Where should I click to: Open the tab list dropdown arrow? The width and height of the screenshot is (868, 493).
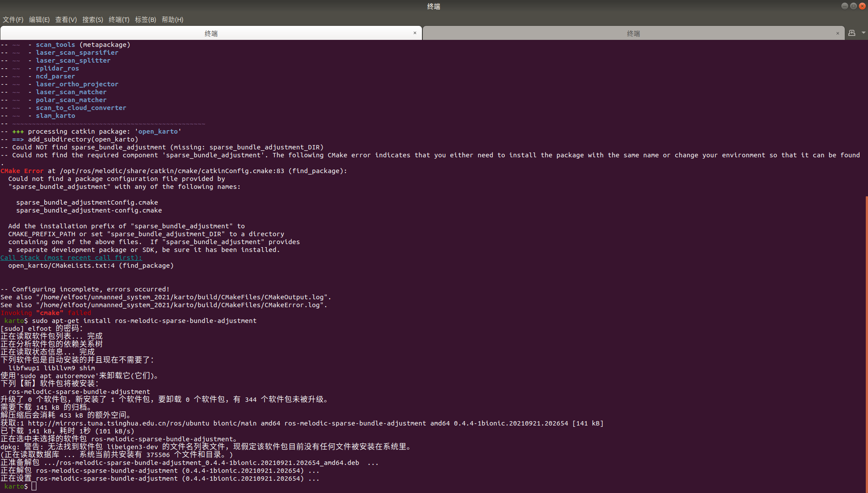click(x=863, y=33)
